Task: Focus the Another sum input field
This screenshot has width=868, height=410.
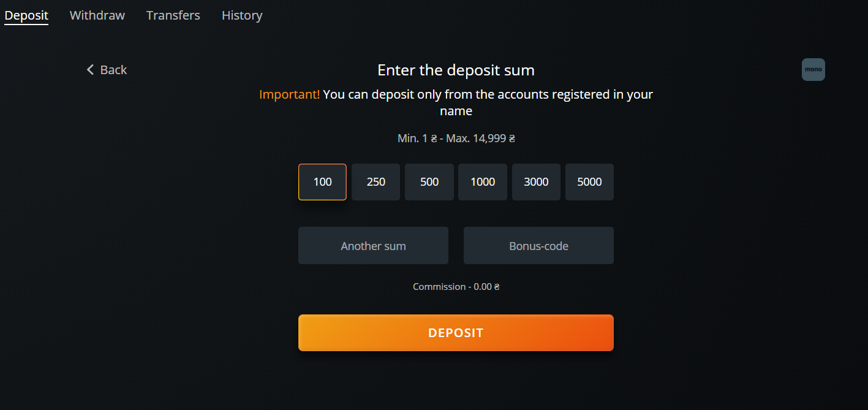Action: point(373,246)
